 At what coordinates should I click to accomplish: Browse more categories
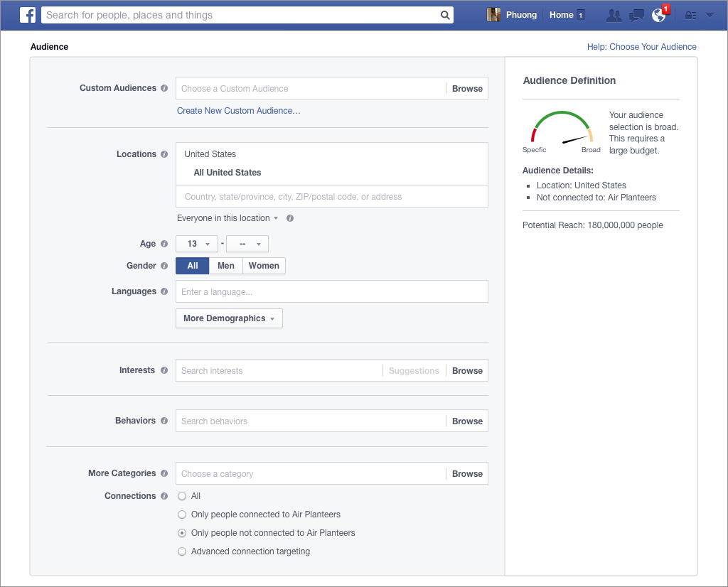467,474
